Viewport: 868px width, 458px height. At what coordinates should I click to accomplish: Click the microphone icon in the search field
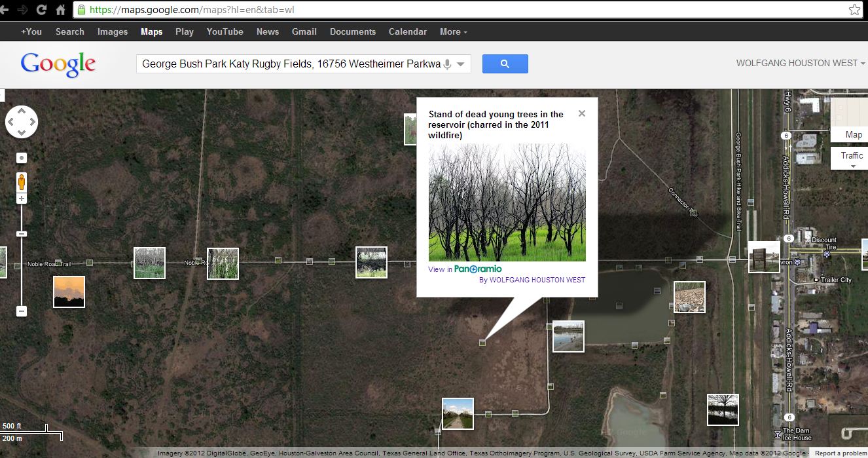click(x=446, y=64)
